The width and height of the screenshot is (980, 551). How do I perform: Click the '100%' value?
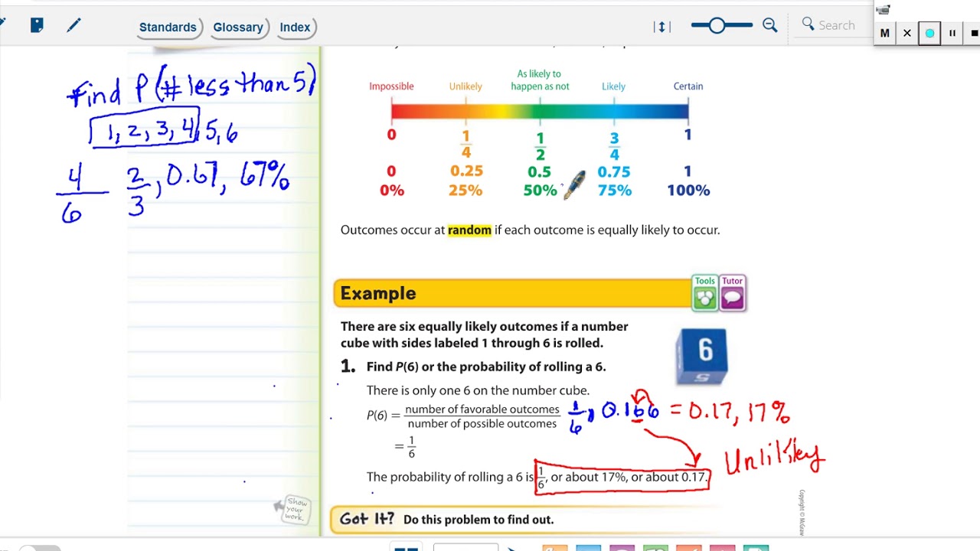688,191
